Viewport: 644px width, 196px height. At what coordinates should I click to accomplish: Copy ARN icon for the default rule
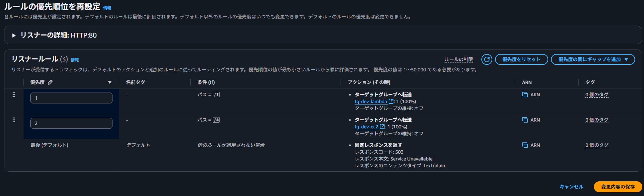click(x=525, y=145)
